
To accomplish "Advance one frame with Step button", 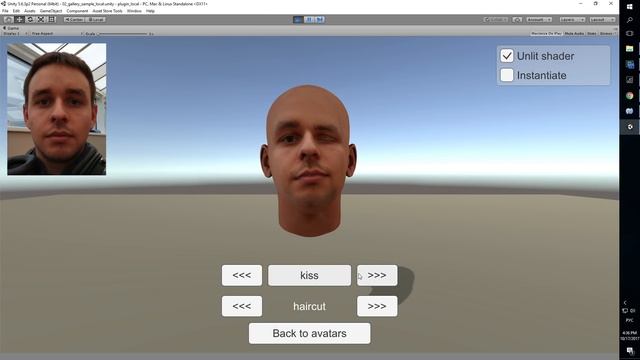I will 320,20.
